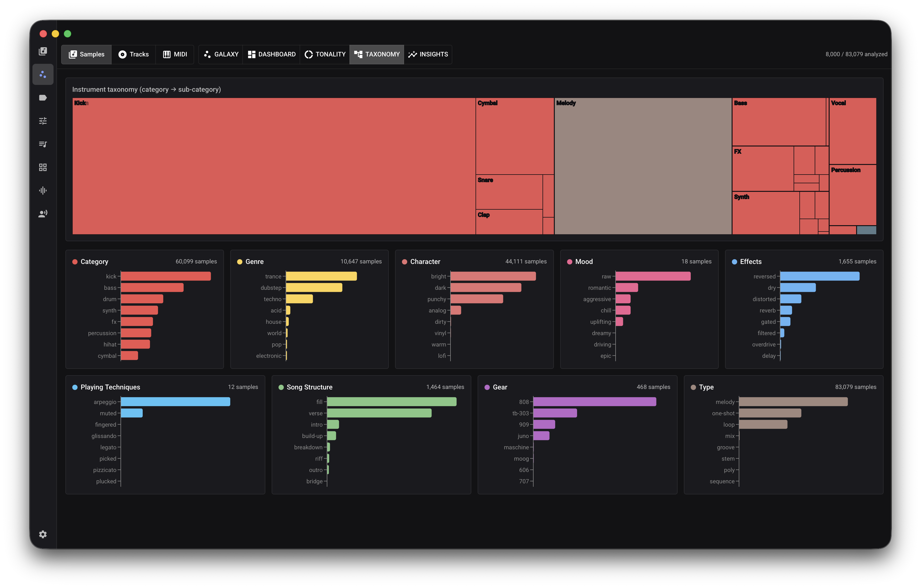Click the Clap treemap block

point(509,222)
